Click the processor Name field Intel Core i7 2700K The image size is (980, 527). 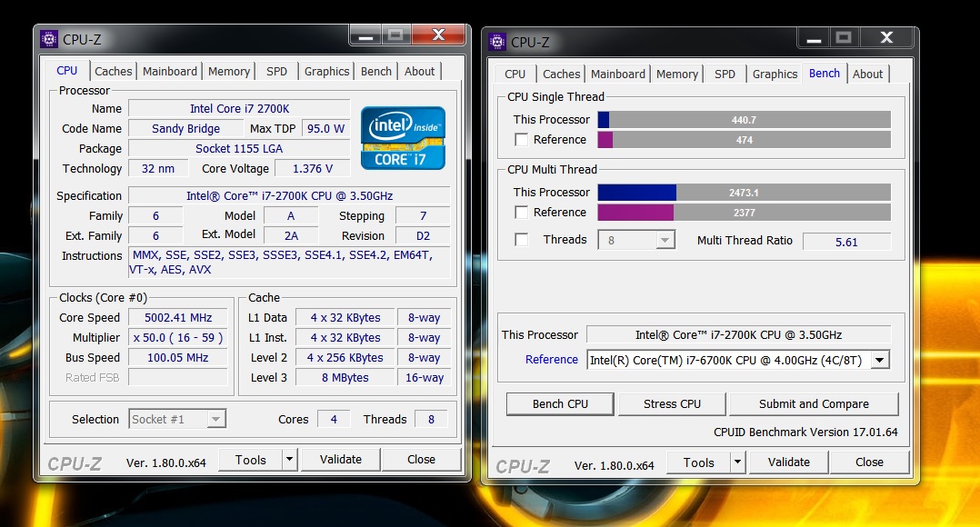click(x=239, y=109)
